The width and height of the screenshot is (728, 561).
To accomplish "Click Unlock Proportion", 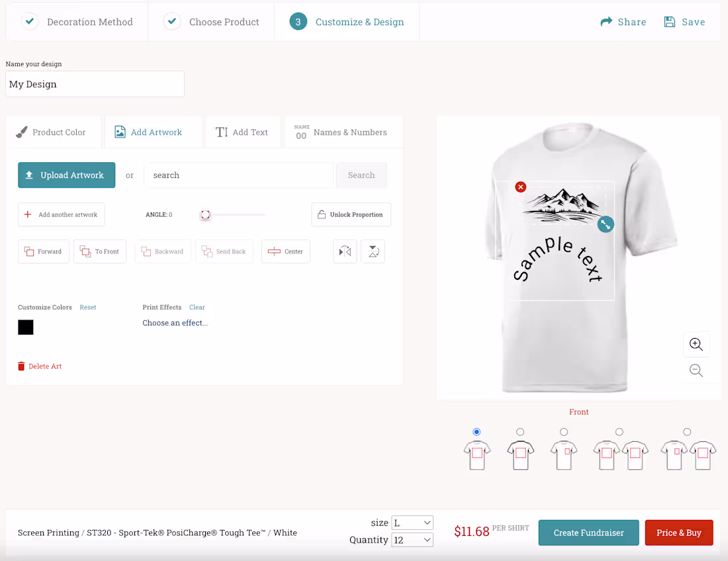I will coord(351,214).
